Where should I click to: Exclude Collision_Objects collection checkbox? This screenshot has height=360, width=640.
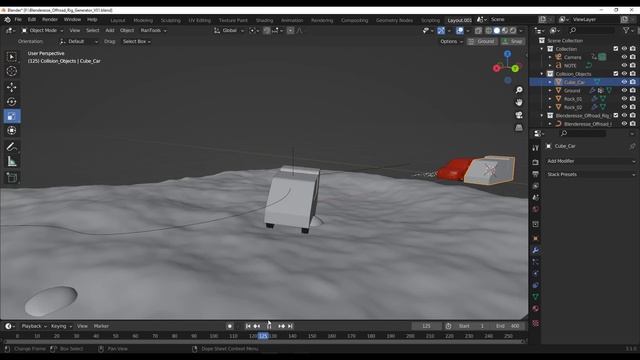(x=616, y=73)
